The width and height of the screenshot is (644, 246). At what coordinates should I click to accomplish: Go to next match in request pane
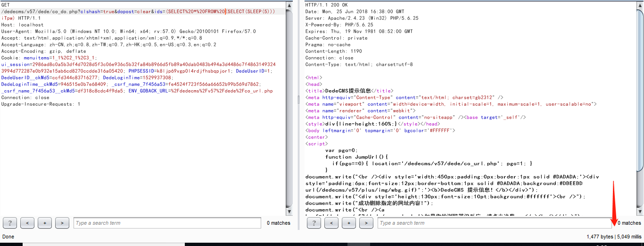click(62, 223)
